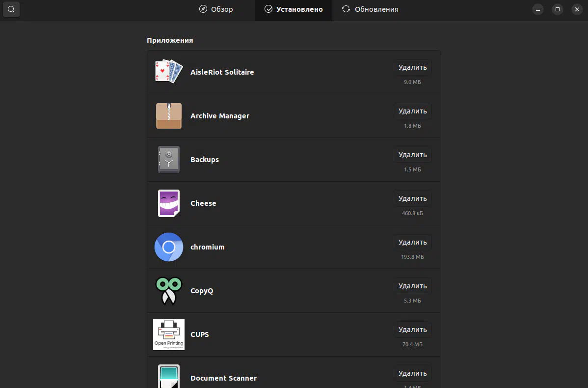Click Удалить next to Backups
Screen dimensions: 588x388
pos(412,155)
